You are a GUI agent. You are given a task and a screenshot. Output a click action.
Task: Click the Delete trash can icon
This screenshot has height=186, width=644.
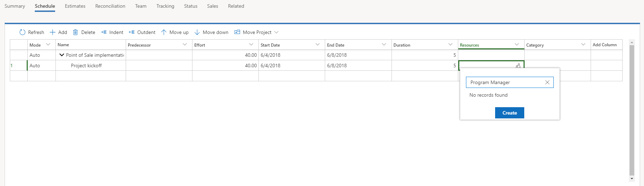(75, 32)
